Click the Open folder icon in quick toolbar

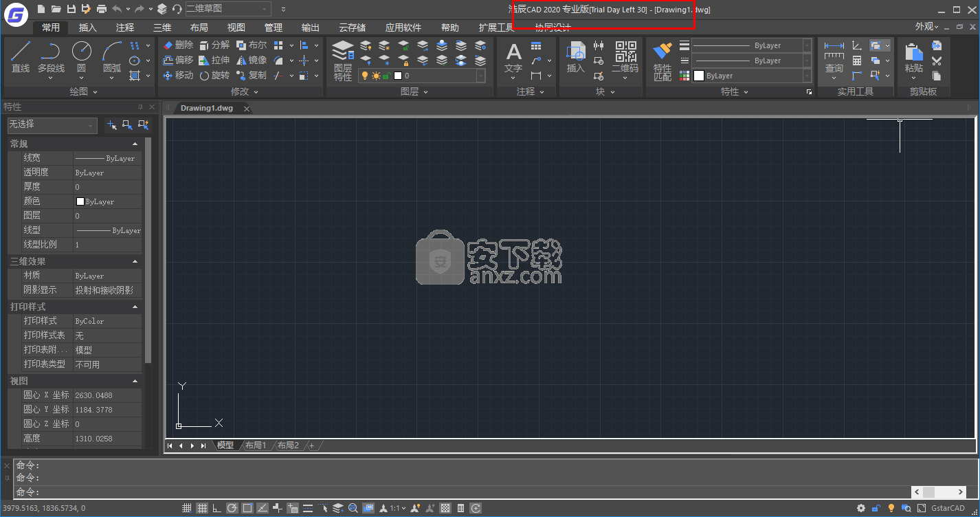[56, 9]
